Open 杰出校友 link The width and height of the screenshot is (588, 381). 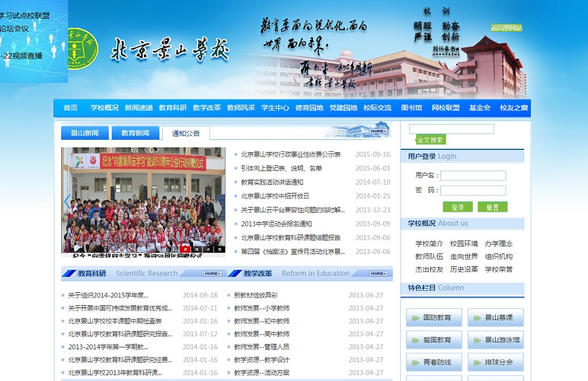[429, 269]
